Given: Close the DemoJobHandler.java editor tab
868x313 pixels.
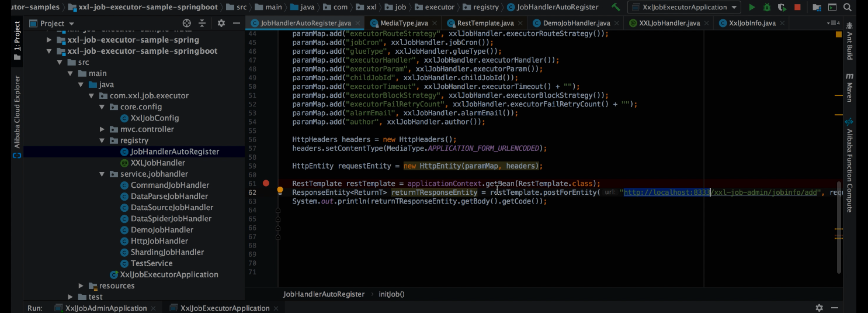Looking at the screenshot, I should (617, 23).
